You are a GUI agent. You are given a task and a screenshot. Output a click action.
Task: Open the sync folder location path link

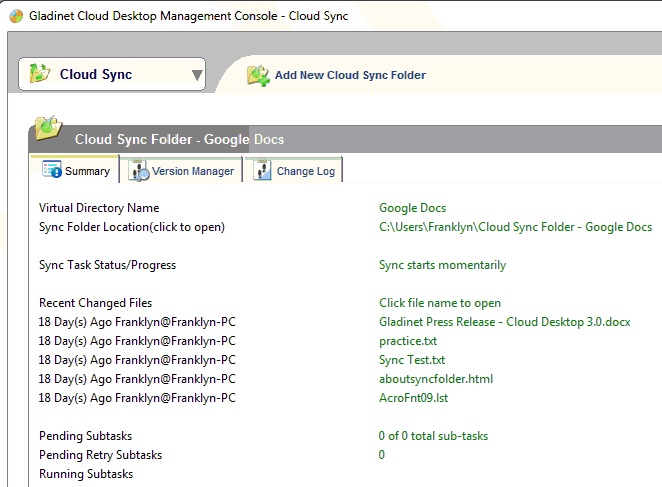click(515, 227)
